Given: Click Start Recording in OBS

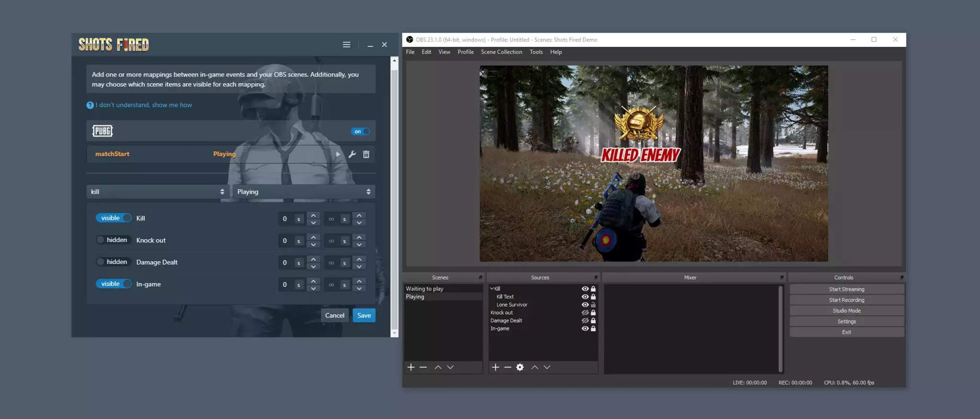Looking at the screenshot, I should (x=846, y=300).
